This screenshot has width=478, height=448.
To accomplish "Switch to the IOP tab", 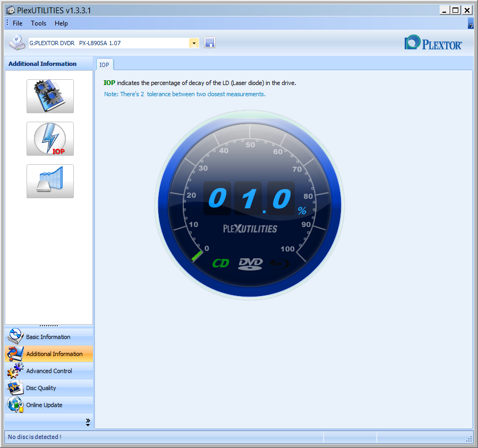I will point(104,65).
